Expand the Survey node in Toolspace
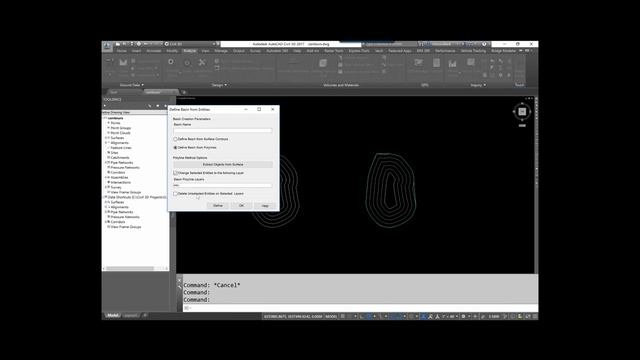 click(x=106, y=187)
